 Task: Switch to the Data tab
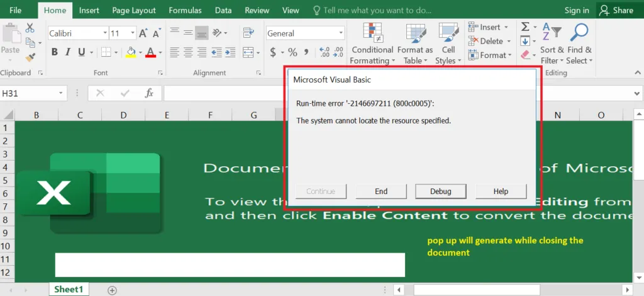click(x=223, y=10)
